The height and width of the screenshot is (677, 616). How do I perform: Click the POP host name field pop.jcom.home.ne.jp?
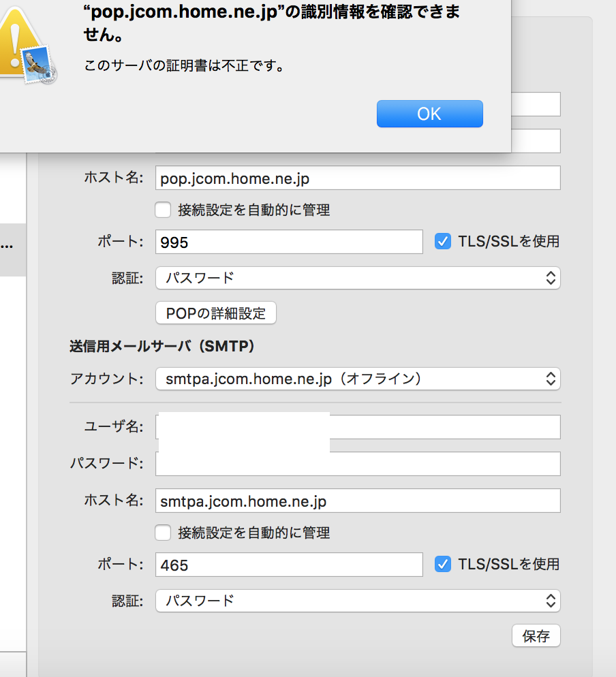pyautogui.click(x=357, y=178)
